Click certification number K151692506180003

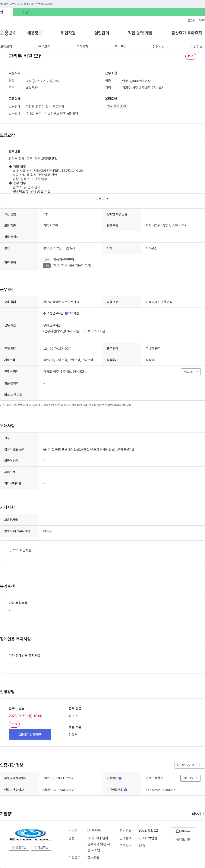160,790
